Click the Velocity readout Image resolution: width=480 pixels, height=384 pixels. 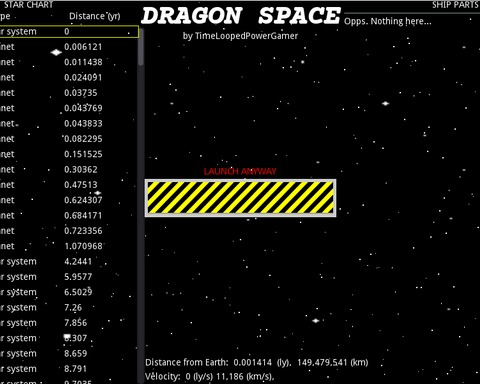210,377
